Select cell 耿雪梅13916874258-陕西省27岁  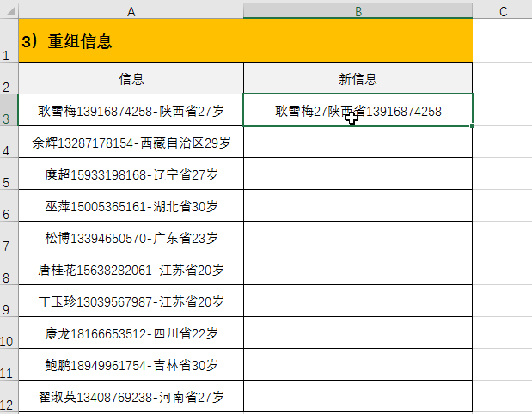pyautogui.click(x=131, y=110)
